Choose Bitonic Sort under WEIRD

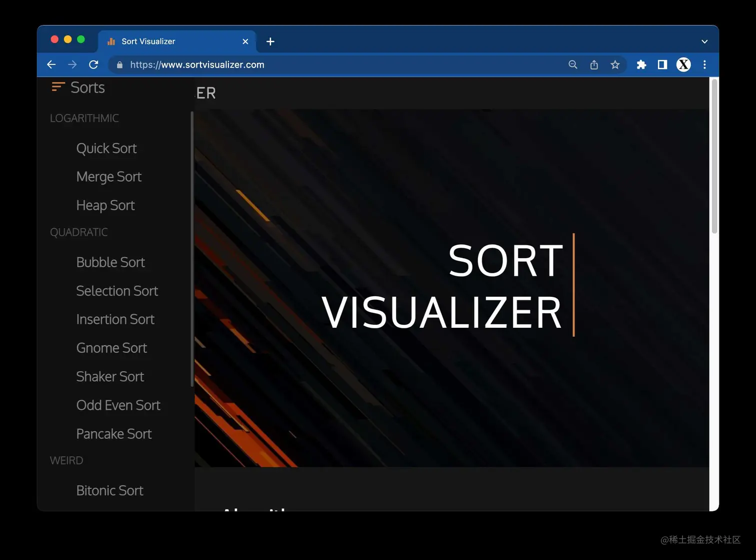pyautogui.click(x=109, y=490)
